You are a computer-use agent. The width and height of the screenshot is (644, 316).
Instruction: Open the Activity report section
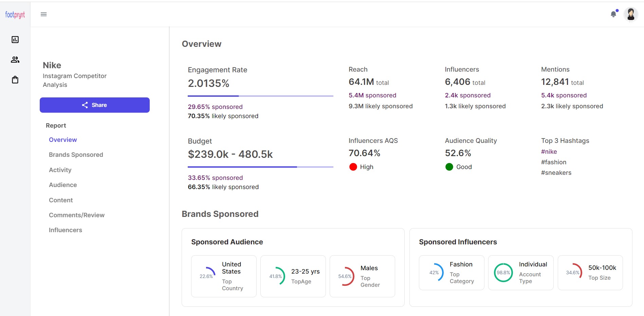click(60, 170)
